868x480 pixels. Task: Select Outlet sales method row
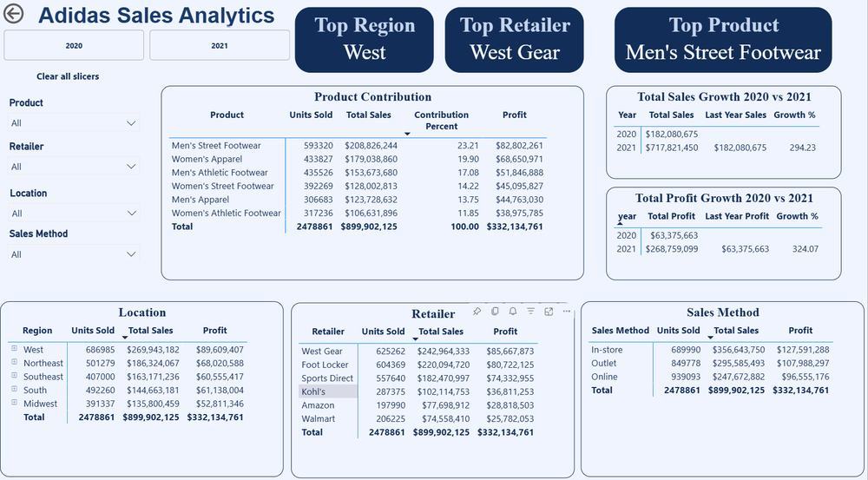pos(710,363)
